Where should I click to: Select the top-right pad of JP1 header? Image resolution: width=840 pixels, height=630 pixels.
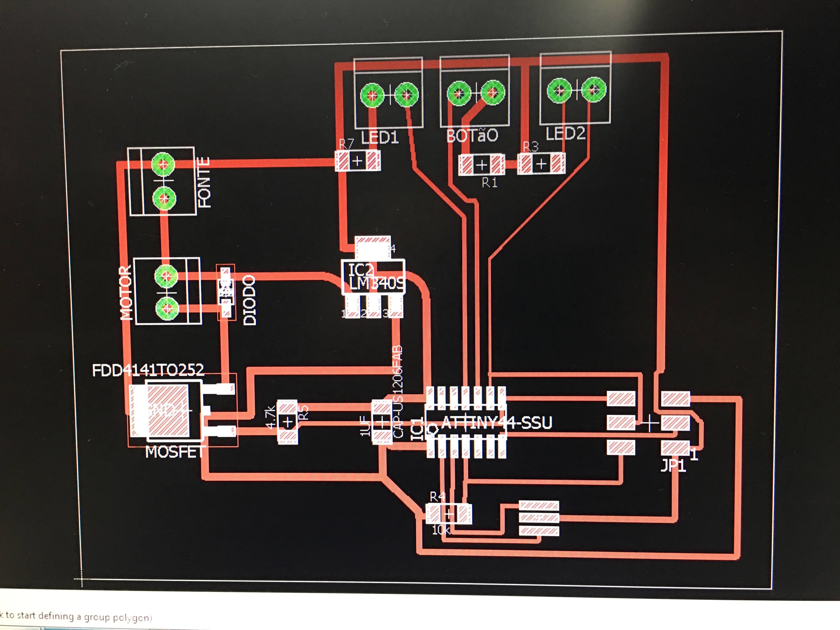point(676,399)
